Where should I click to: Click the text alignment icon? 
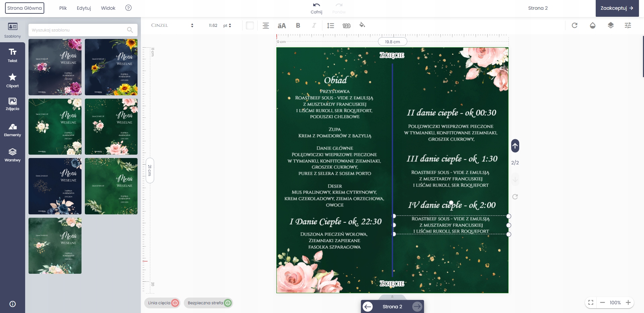click(x=266, y=25)
